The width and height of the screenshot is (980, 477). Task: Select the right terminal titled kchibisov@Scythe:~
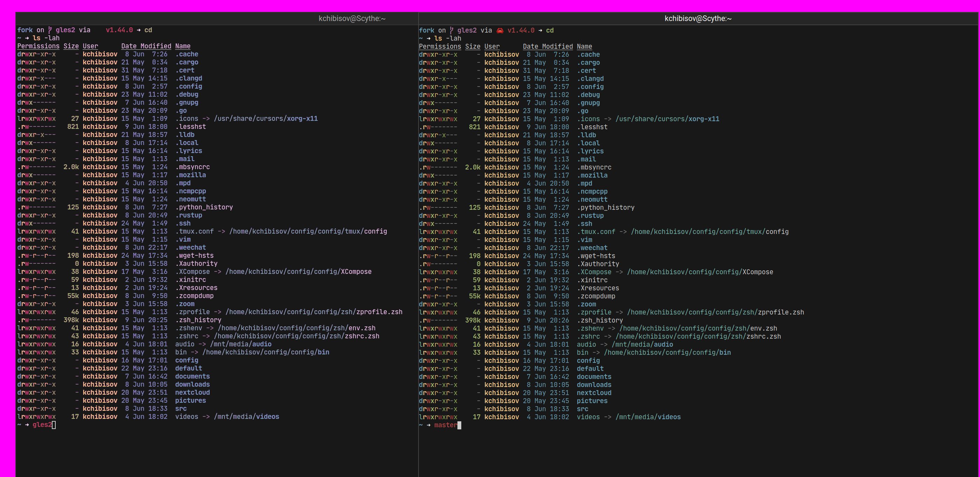(698, 18)
